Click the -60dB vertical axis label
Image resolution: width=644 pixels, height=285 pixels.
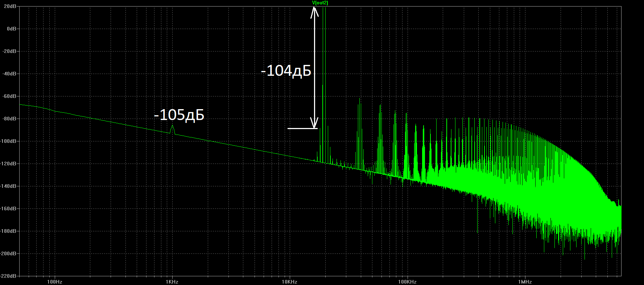tap(9, 96)
